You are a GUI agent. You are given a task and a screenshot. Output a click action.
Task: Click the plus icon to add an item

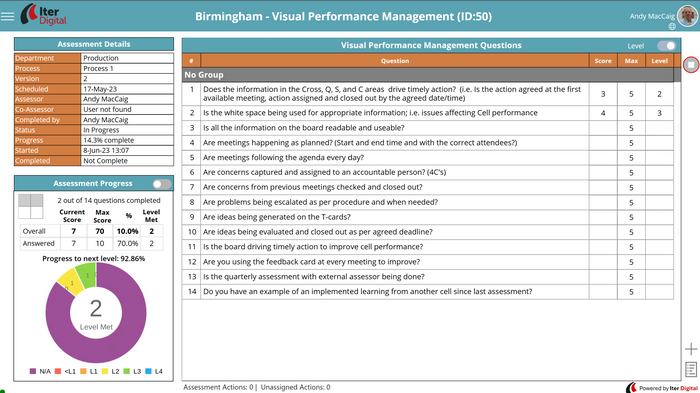click(691, 349)
